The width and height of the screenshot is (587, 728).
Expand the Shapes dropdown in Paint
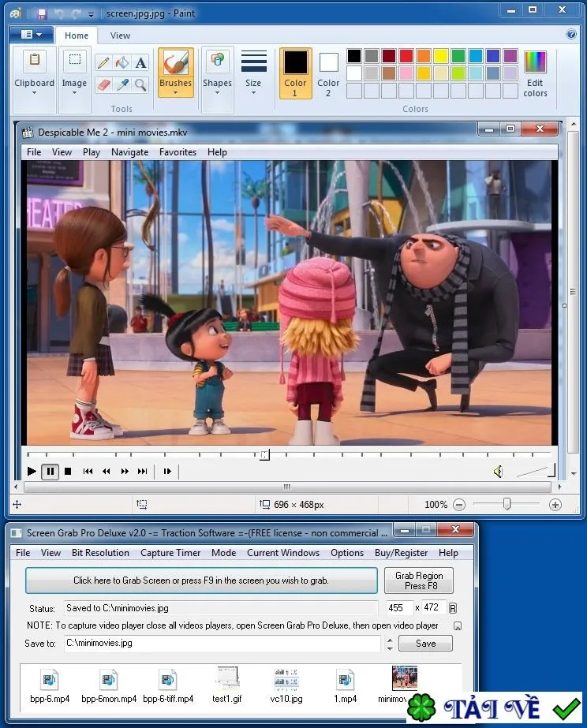tap(217, 93)
